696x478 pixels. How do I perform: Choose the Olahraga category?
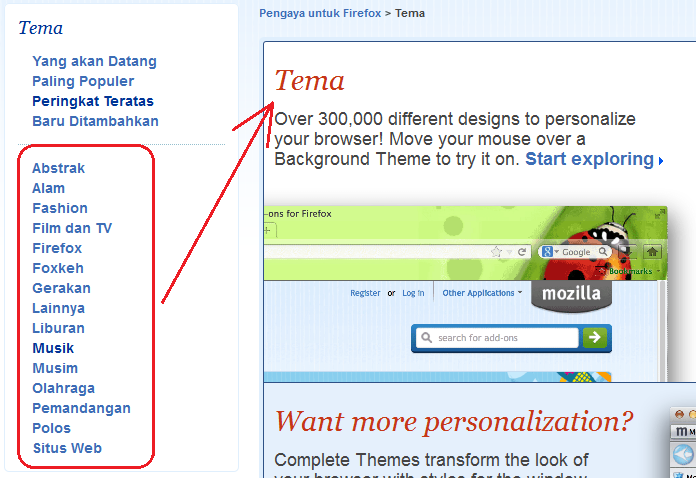click(x=63, y=388)
